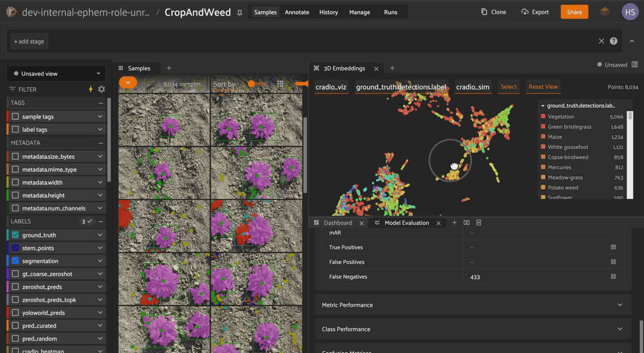Open the cradio_viz brain key selector
The height and width of the screenshot is (353, 644).
331,87
